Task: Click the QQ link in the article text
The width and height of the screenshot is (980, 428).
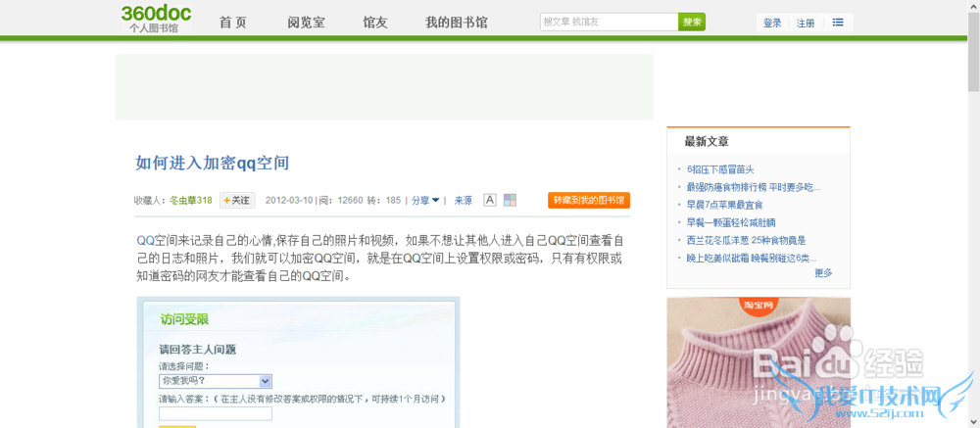Action: pos(146,241)
